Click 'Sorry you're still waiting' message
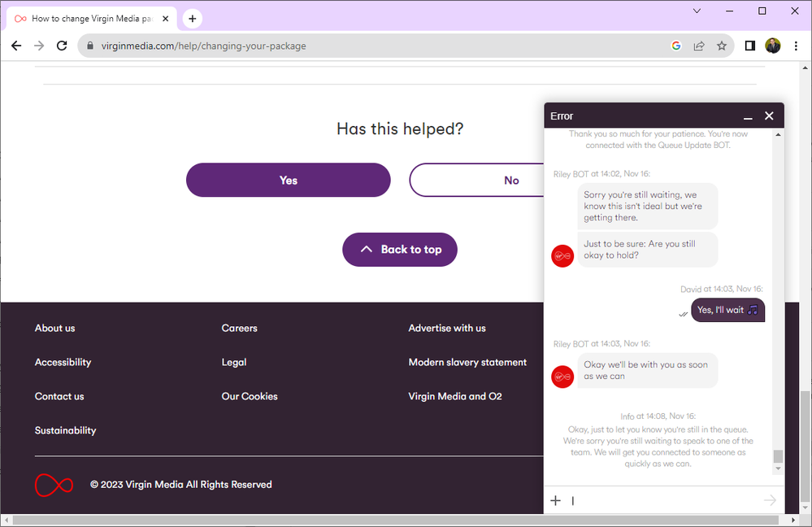 click(x=647, y=207)
